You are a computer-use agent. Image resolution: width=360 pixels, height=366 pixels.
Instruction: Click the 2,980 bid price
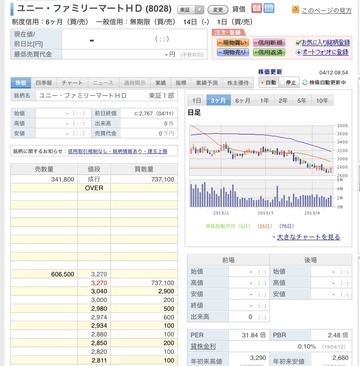99,309
